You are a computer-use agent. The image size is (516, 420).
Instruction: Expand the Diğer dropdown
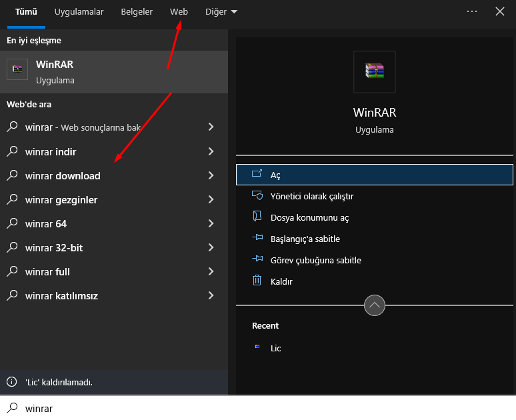[x=221, y=12]
